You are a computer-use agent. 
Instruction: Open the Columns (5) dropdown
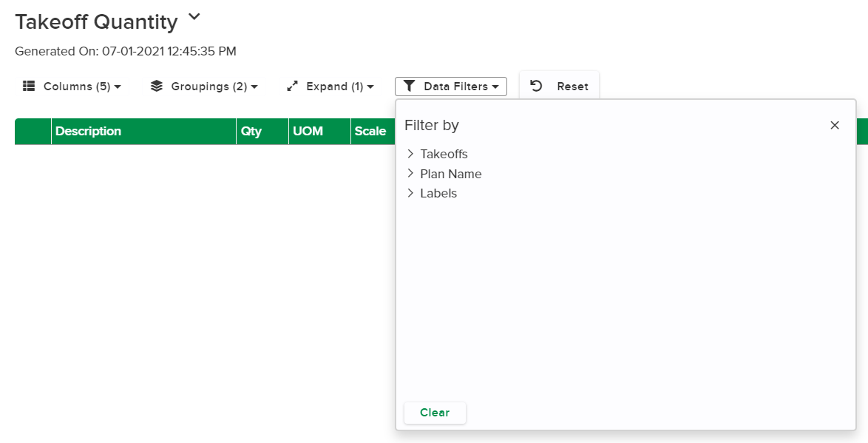coord(72,87)
